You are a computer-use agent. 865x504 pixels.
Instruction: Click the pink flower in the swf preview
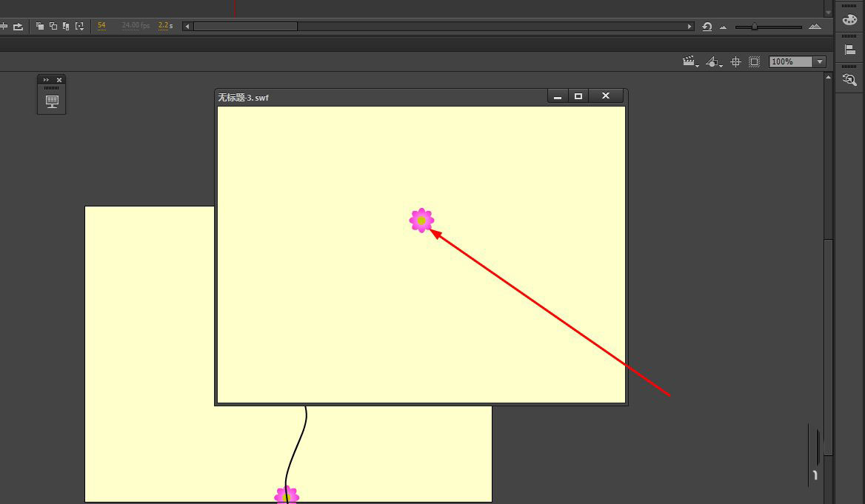[421, 221]
